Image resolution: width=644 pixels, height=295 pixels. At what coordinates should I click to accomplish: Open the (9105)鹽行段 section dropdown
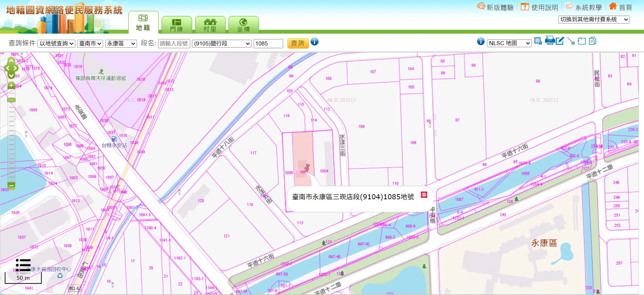tap(222, 43)
